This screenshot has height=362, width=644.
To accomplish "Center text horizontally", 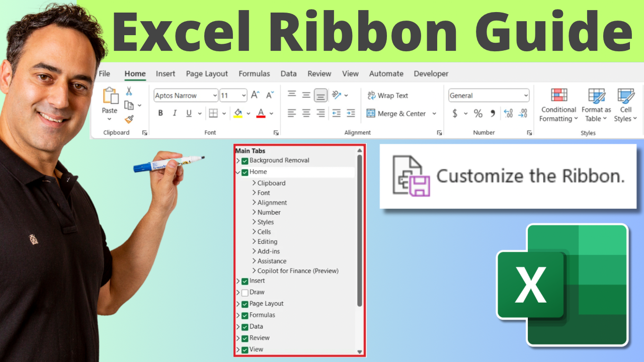I will (306, 114).
